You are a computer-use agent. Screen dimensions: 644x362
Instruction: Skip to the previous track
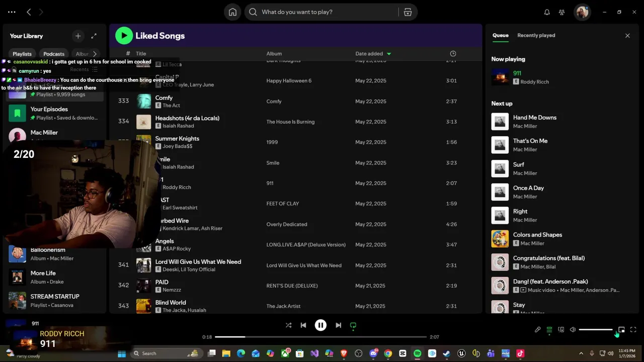pos(303,325)
